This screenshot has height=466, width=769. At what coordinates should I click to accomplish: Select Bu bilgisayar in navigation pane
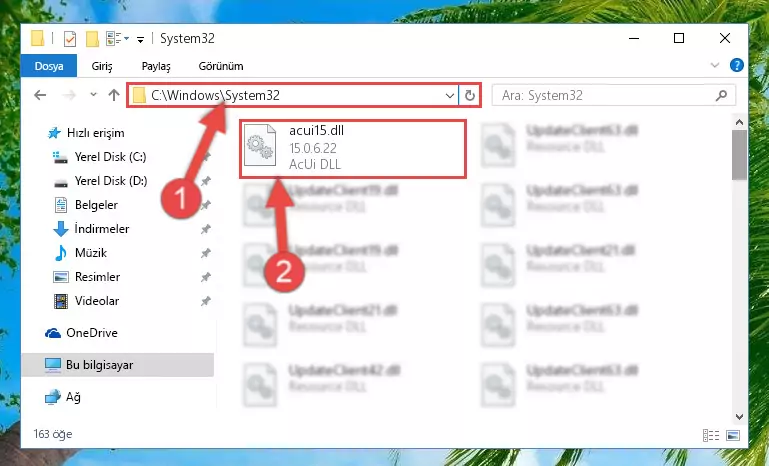[x=118, y=365]
